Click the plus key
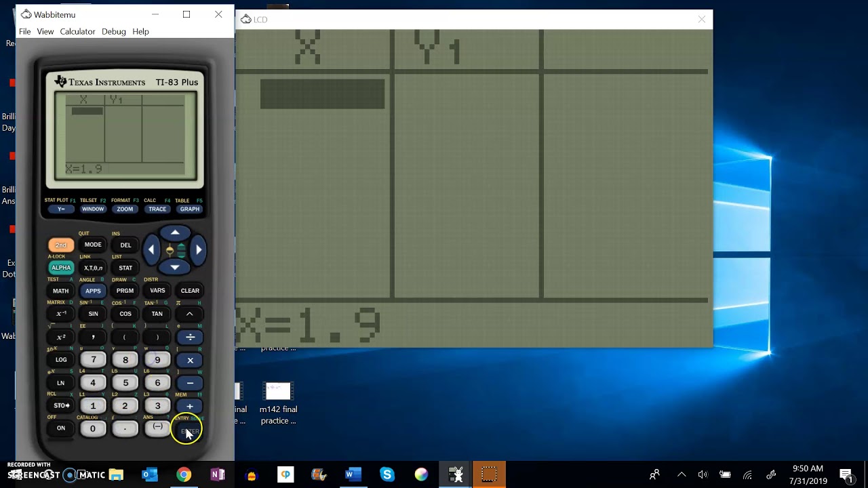Viewport: 868px width, 488px height. click(190, 406)
